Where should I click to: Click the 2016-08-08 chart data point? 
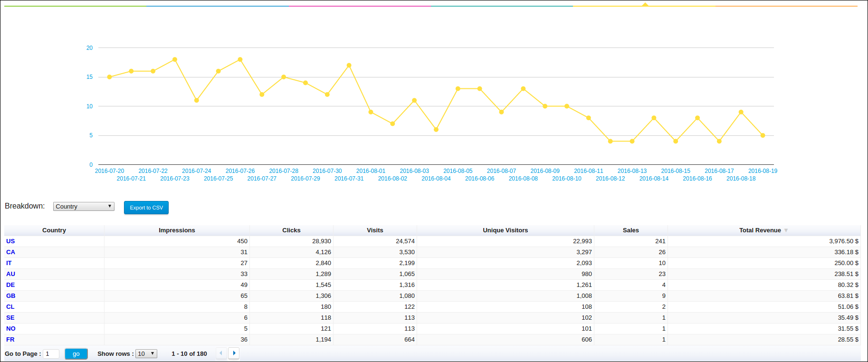click(x=523, y=89)
